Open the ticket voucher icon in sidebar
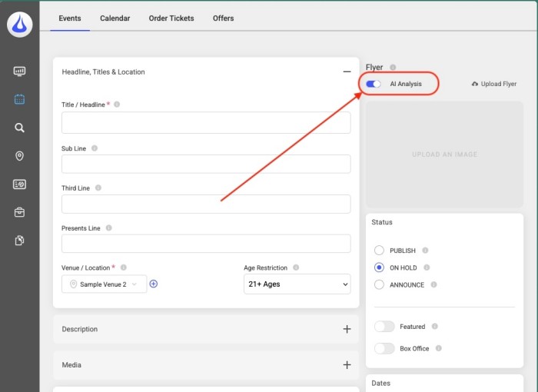 click(19, 184)
